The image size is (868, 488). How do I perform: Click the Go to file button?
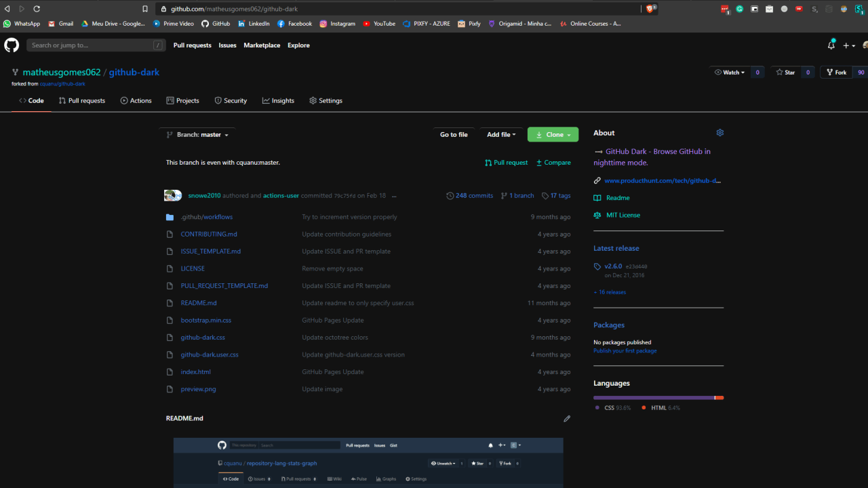454,135
